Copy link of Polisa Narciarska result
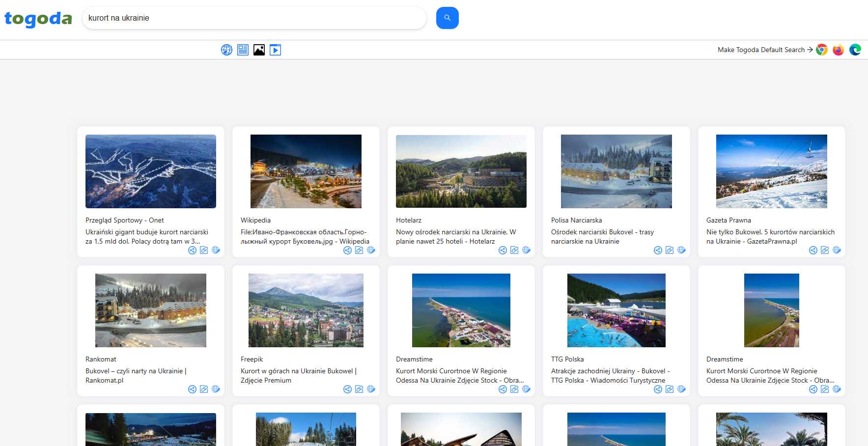The image size is (868, 446). (670, 250)
